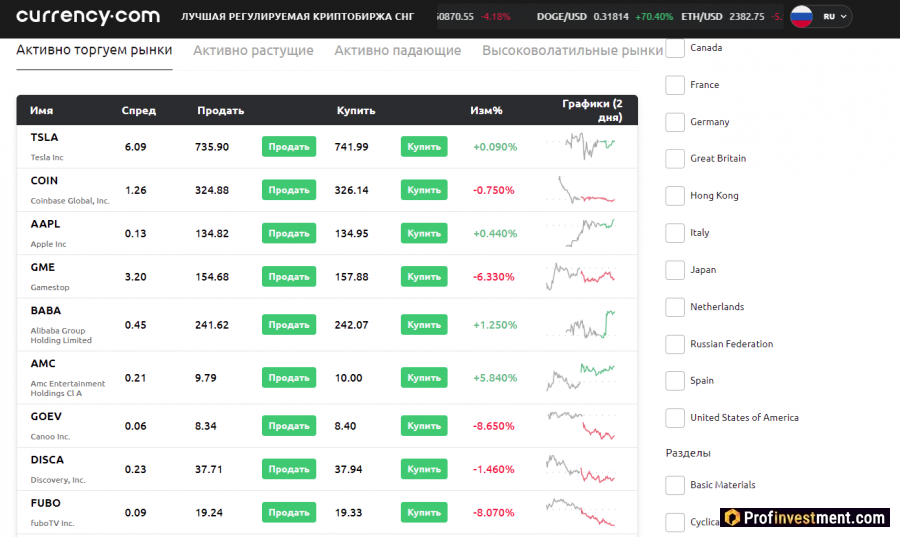Check the Great Britain checkbox
The image size is (900, 537).
tap(675, 159)
